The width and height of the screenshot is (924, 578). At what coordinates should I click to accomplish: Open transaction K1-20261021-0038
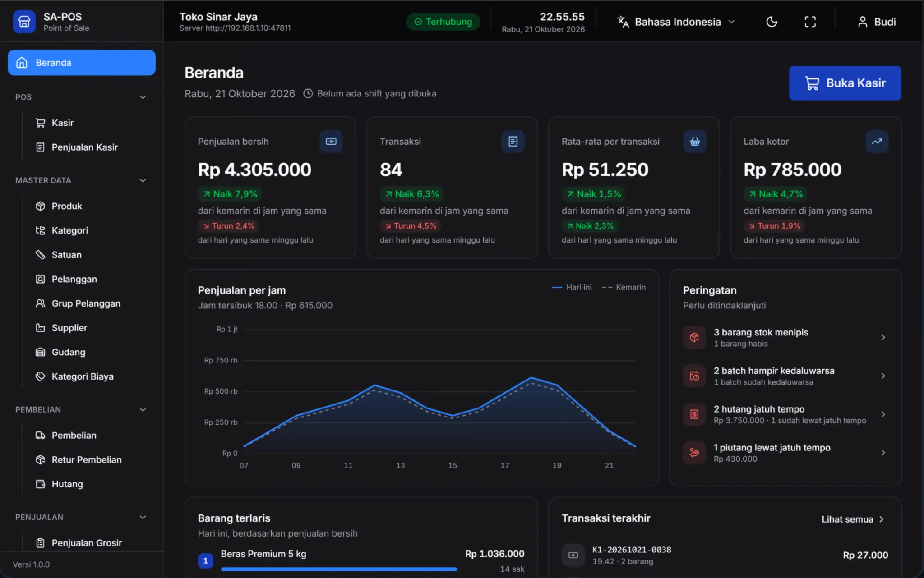pyautogui.click(x=725, y=555)
